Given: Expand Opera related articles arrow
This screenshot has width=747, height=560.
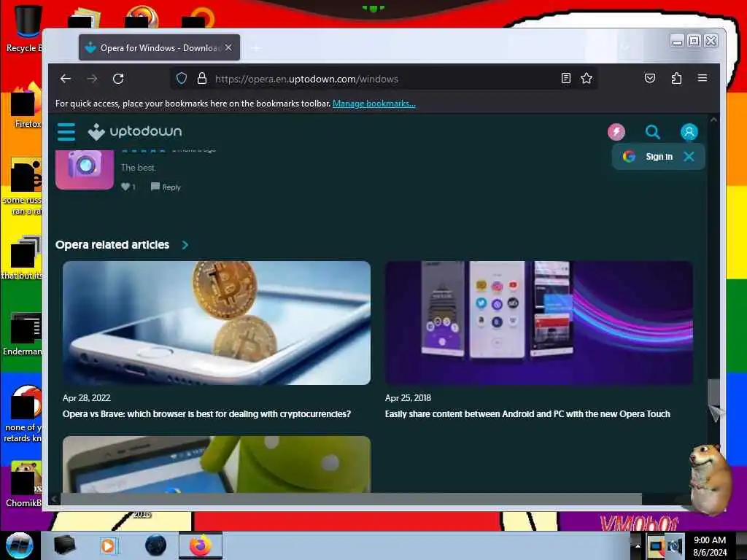Looking at the screenshot, I should click(x=185, y=245).
